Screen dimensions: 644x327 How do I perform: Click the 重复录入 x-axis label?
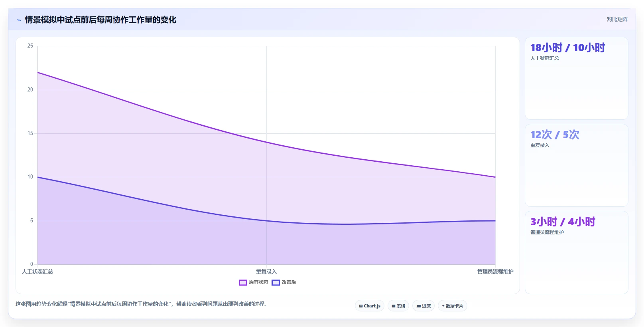[266, 272]
